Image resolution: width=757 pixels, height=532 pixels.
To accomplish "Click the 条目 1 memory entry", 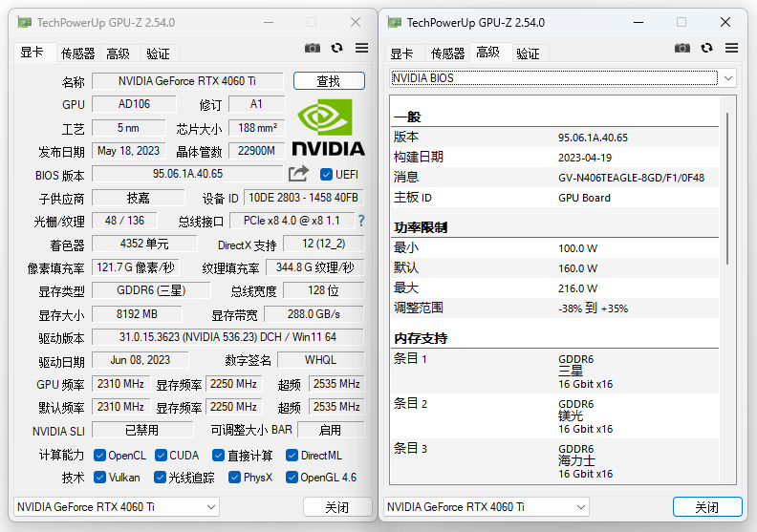I will (x=554, y=372).
